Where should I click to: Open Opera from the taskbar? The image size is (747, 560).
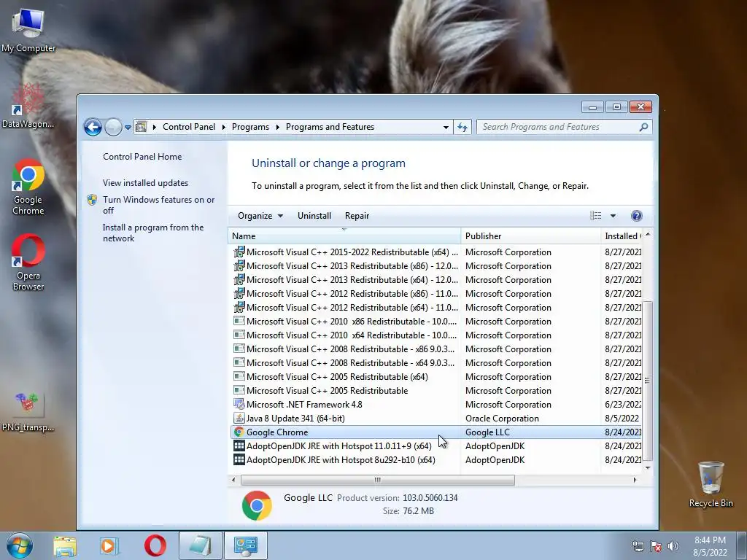(155, 545)
